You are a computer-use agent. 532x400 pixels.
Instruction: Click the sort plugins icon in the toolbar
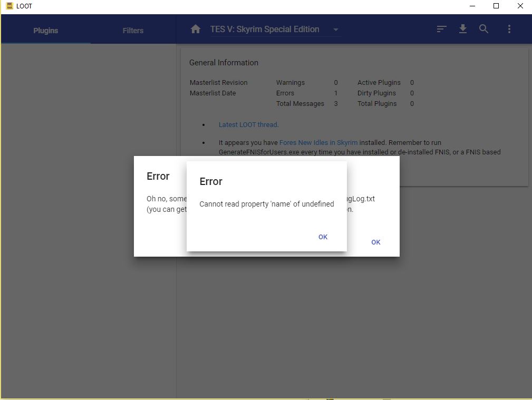pyautogui.click(x=441, y=29)
